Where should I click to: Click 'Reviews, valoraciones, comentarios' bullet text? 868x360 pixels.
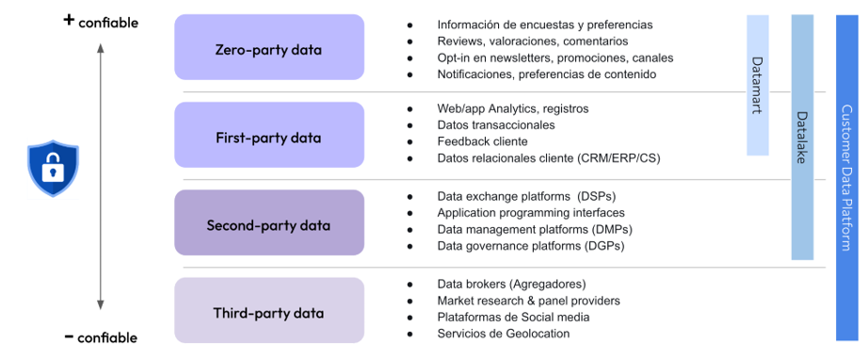533,41
